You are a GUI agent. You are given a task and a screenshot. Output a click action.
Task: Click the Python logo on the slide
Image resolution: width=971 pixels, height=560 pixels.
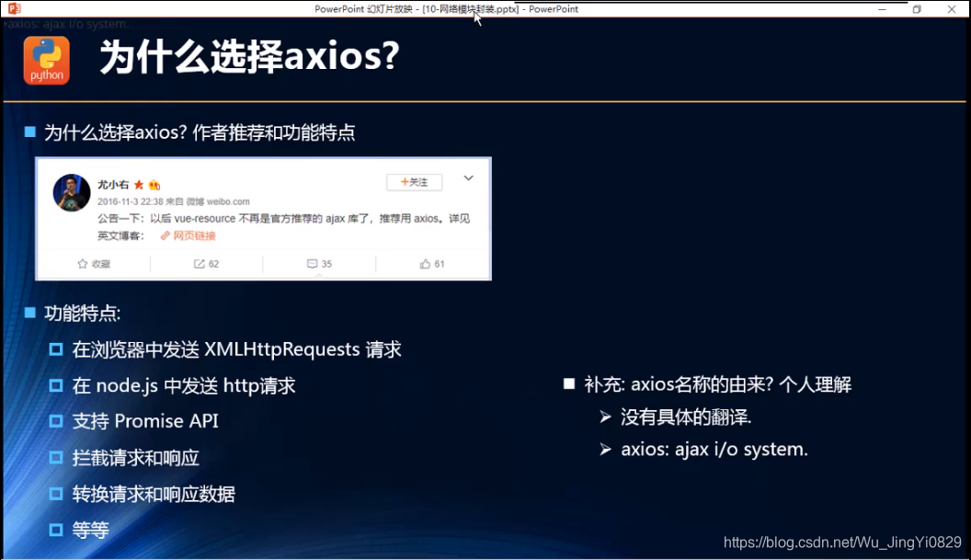(x=47, y=60)
